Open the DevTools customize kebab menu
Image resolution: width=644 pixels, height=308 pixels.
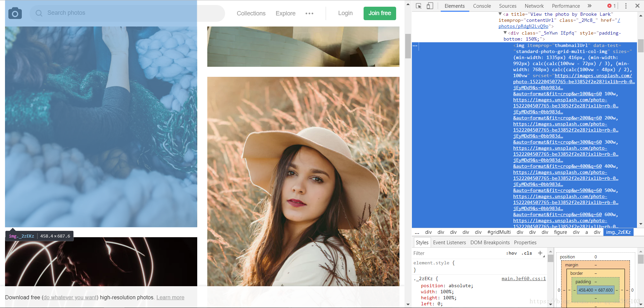pos(626,6)
